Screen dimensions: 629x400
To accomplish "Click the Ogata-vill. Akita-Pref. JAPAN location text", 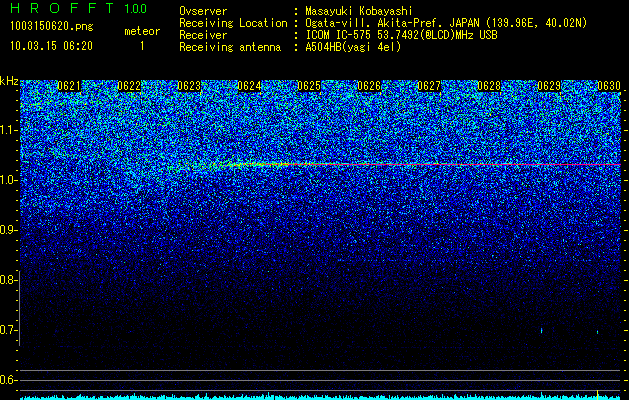I will coord(446,23).
